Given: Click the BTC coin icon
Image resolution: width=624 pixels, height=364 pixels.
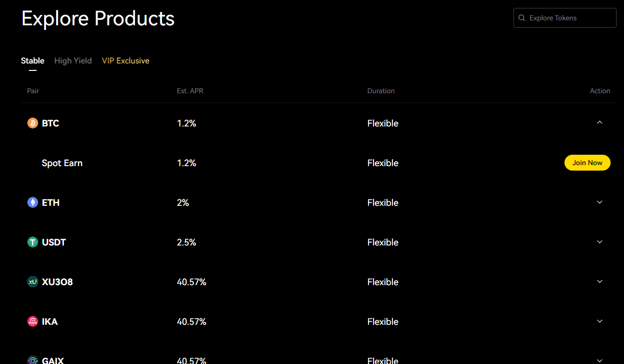Looking at the screenshot, I should [33, 123].
